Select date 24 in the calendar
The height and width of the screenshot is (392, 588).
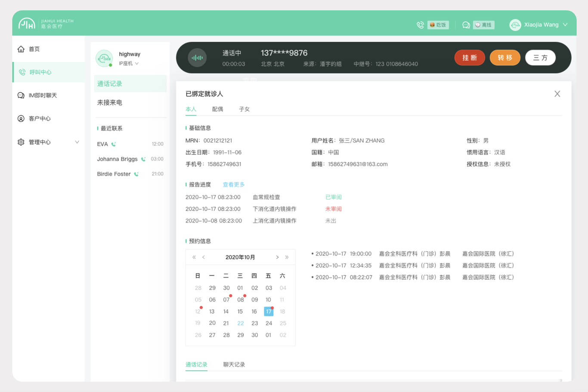269,323
